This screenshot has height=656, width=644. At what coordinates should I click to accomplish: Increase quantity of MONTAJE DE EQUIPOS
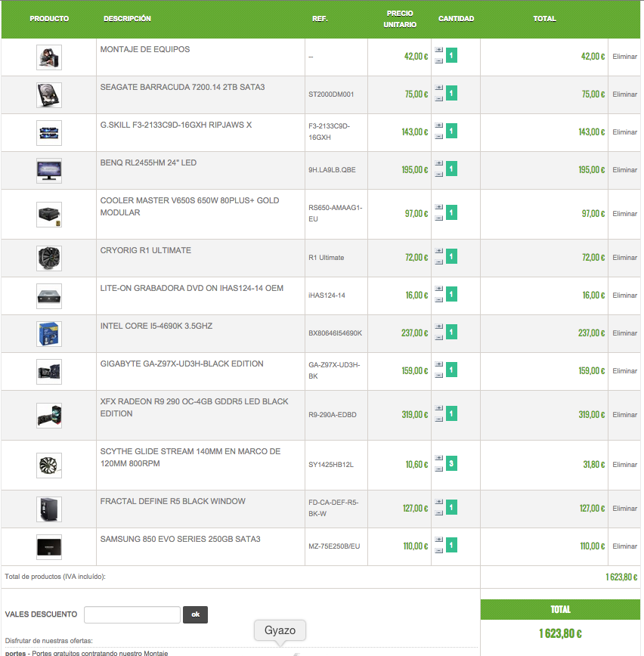438,50
